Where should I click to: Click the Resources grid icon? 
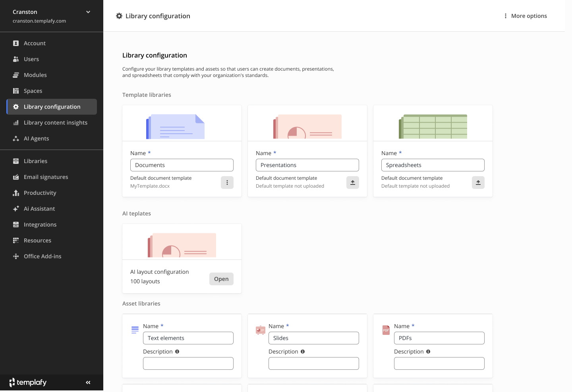tap(16, 240)
